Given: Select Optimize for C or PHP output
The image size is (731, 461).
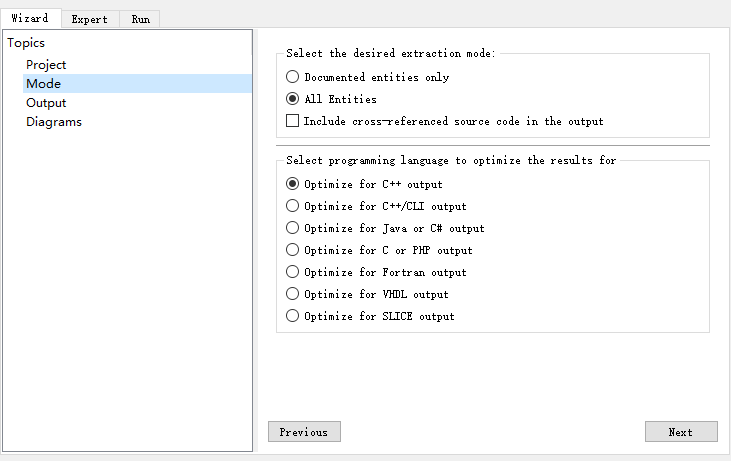Looking at the screenshot, I should [x=293, y=250].
